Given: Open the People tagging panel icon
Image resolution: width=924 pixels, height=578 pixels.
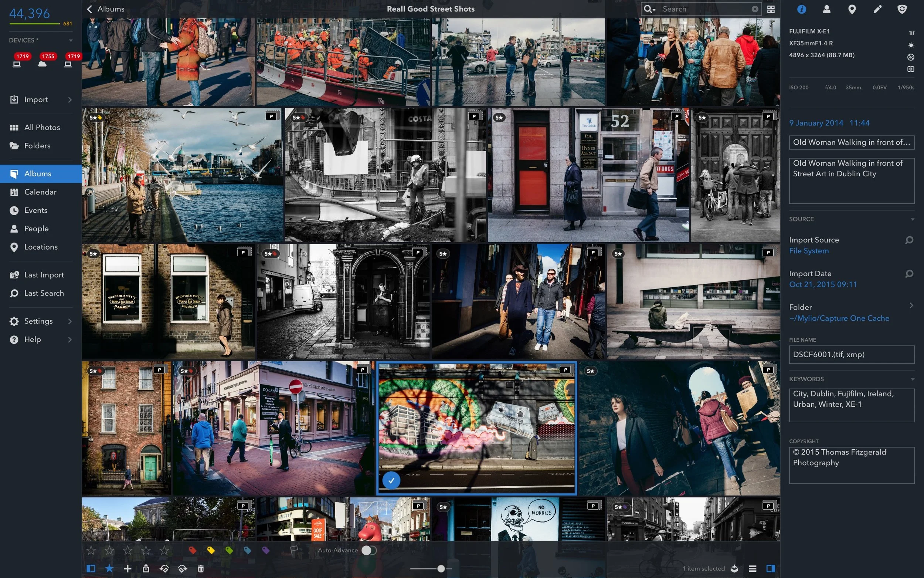Looking at the screenshot, I should pos(826,9).
